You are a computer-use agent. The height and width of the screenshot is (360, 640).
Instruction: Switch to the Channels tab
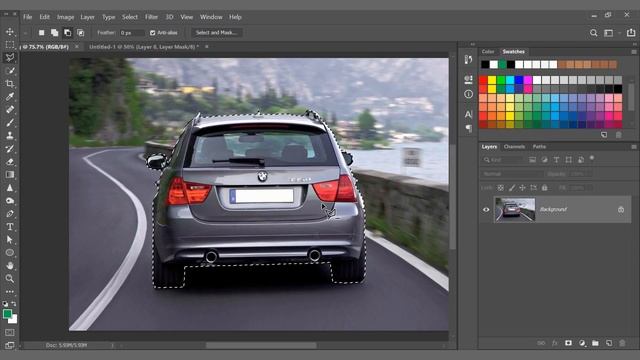tap(514, 147)
